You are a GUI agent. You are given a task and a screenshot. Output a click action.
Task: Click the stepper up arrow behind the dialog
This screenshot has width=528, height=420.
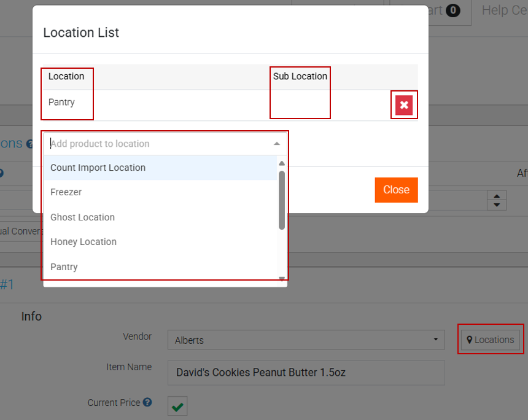click(x=496, y=195)
